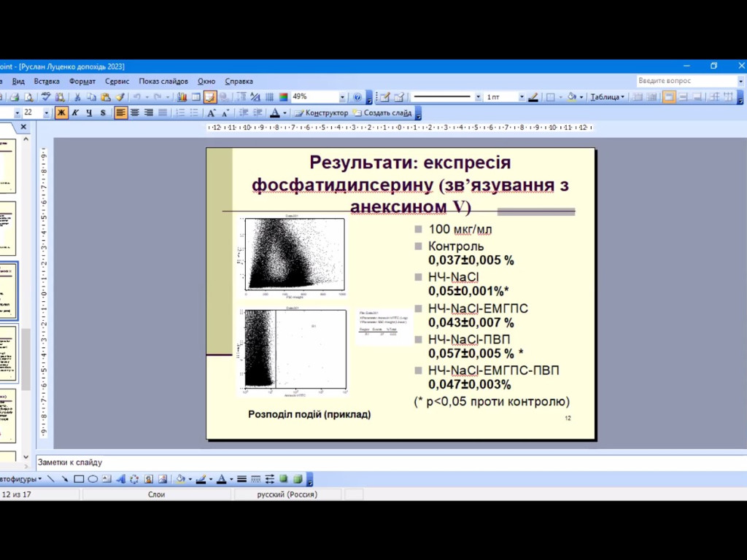Select the Rectangle shape tool
747x560 pixels.
click(x=79, y=479)
